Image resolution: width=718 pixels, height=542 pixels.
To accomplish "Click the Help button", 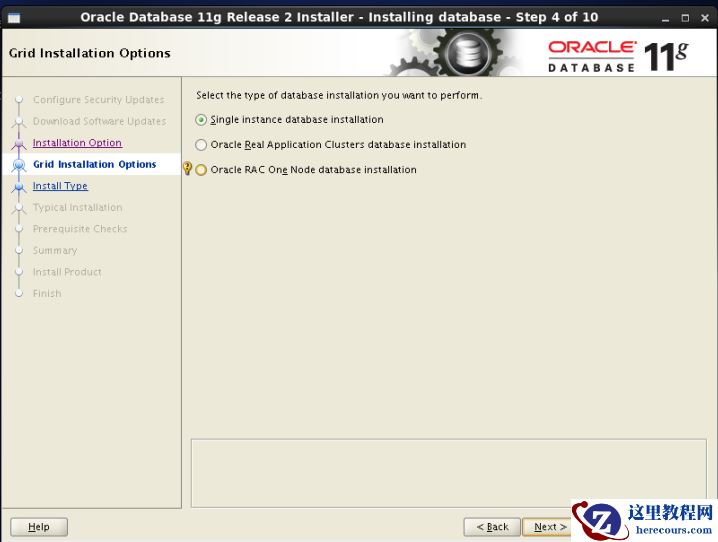I will 39,527.
